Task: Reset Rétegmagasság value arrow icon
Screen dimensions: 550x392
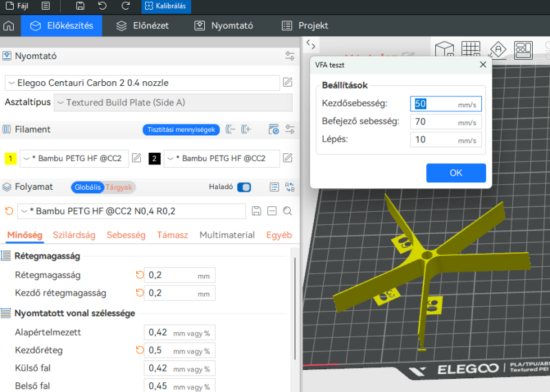Action: click(140, 275)
